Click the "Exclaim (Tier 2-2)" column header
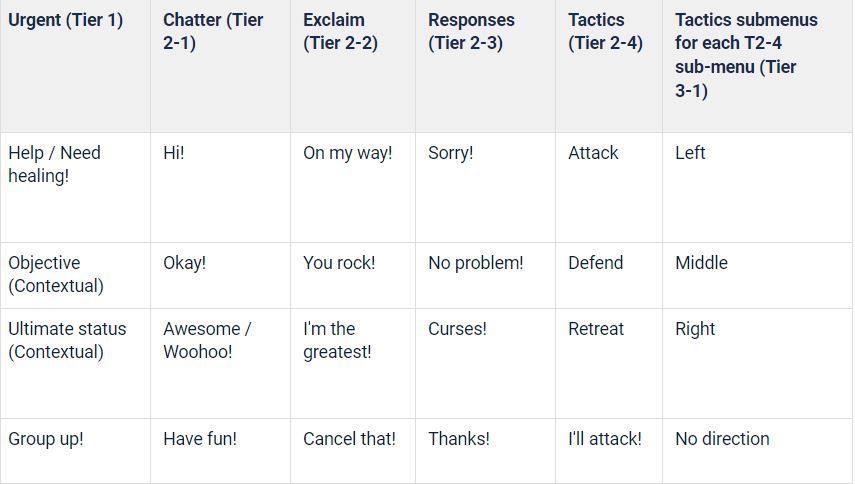The width and height of the screenshot is (855, 484). [x=340, y=32]
